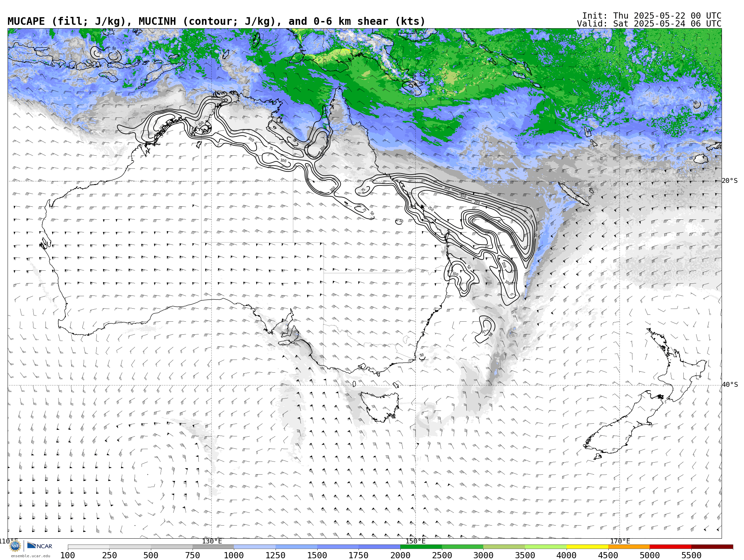Screen dimensions: 744x560
Task: Pick the yellow 4000–4500 colorbar swatch
Action: click(587, 547)
